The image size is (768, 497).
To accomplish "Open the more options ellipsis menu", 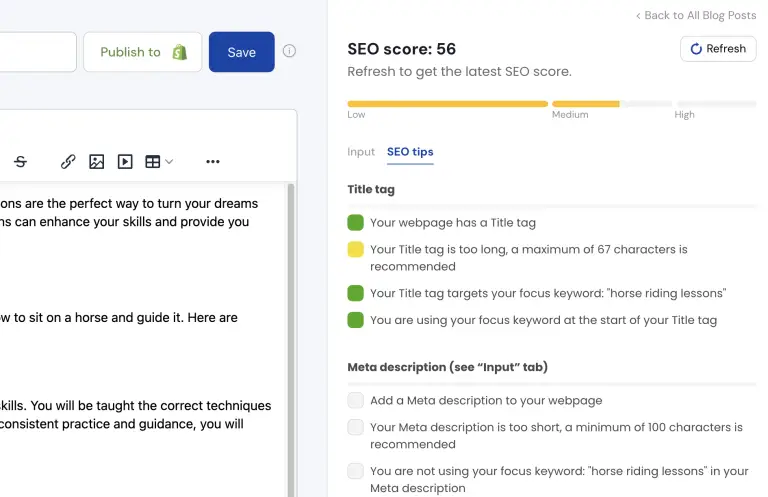I will pyautogui.click(x=213, y=162).
